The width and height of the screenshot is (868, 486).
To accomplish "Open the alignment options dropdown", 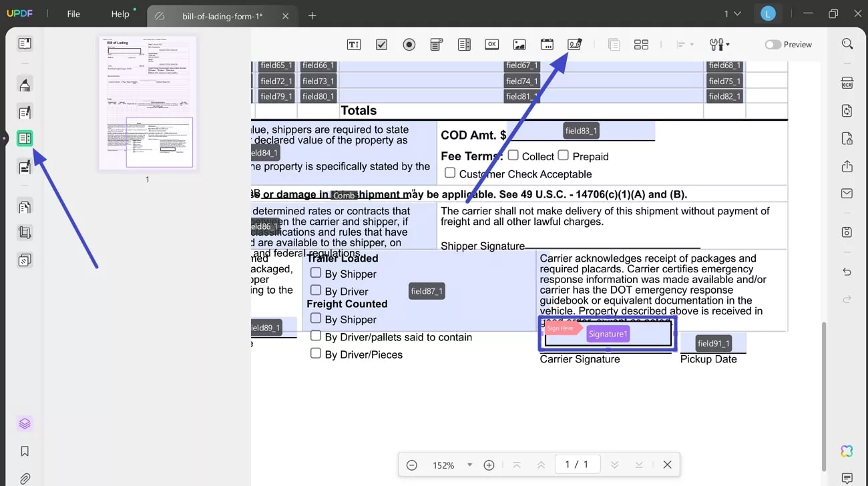I will click(x=684, y=44).
